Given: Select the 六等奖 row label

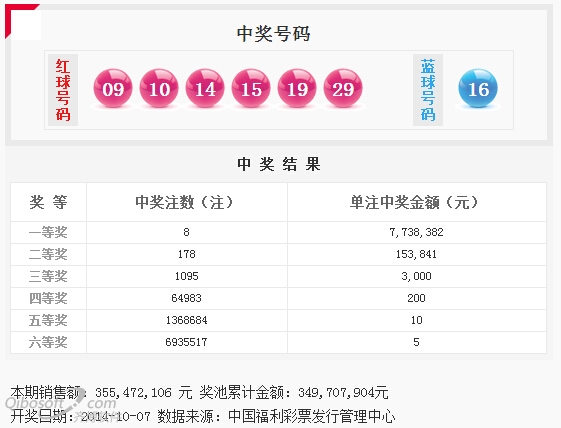Looking at the screenshot, I should [48, 342].
